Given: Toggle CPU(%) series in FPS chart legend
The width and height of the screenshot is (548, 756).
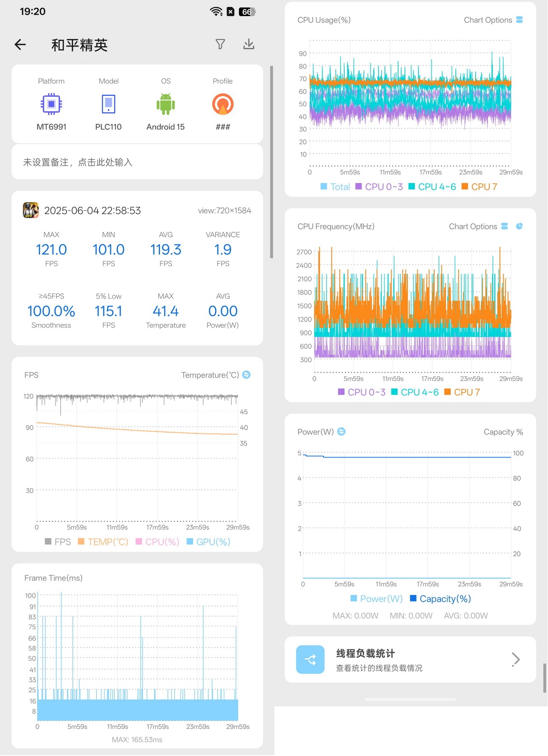Looking at the screenshot, I should pos(157,542).
